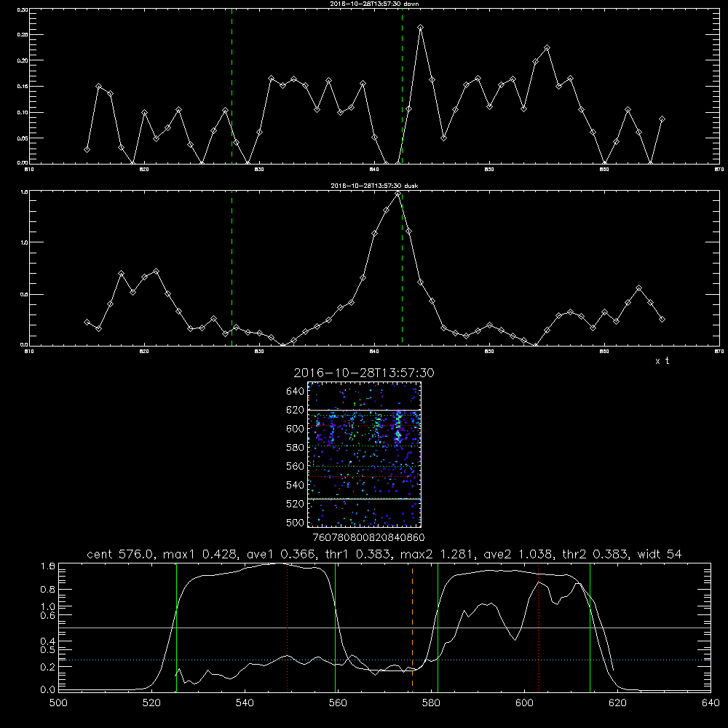Click the right green dashed line in the dusk plot
This screenshot has width=728, height=728.
click(402, 268)
